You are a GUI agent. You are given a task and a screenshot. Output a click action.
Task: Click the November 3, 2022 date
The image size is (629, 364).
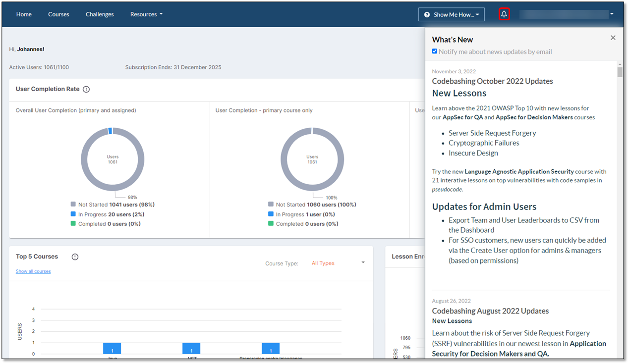coord(454,71)
